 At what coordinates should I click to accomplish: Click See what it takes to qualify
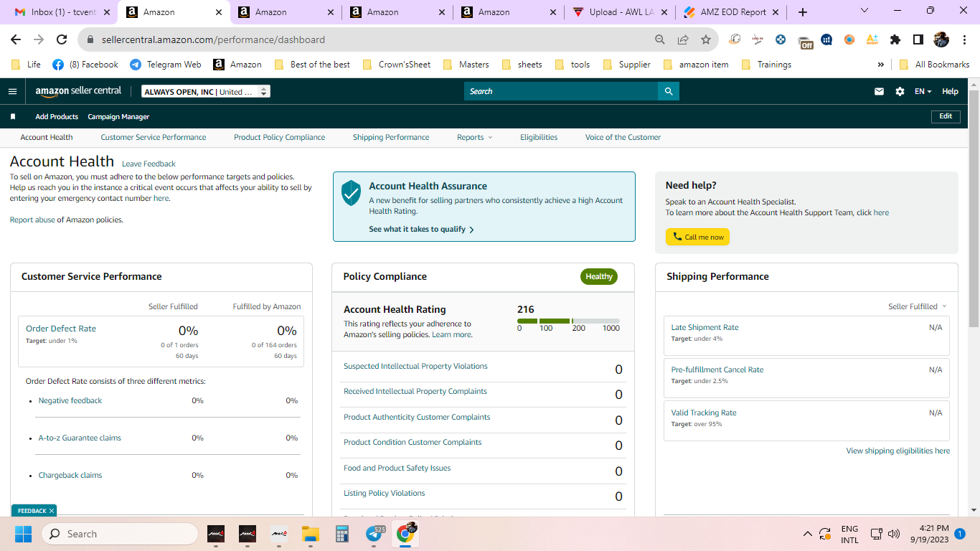pos(421,229)
